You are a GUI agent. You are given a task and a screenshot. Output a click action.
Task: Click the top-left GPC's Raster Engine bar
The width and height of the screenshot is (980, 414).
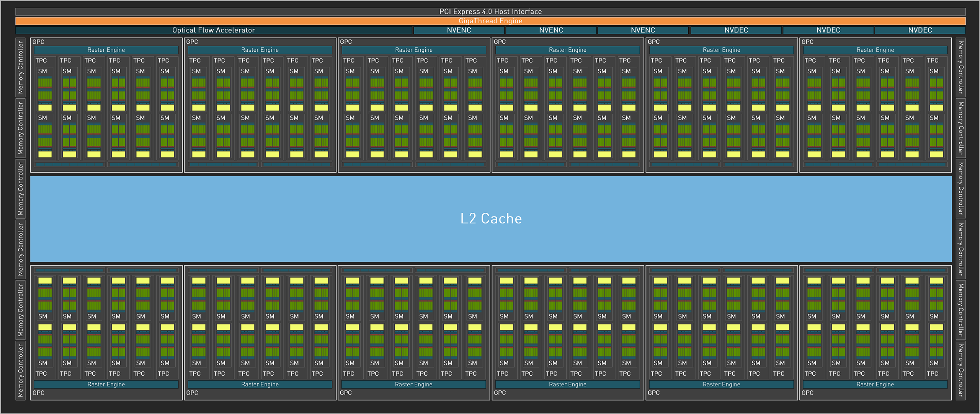pos(106,50)
